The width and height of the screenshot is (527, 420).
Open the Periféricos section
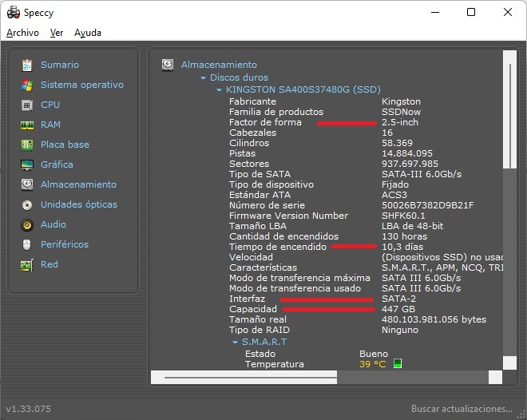pyautogui.click(x=65, y=244)
